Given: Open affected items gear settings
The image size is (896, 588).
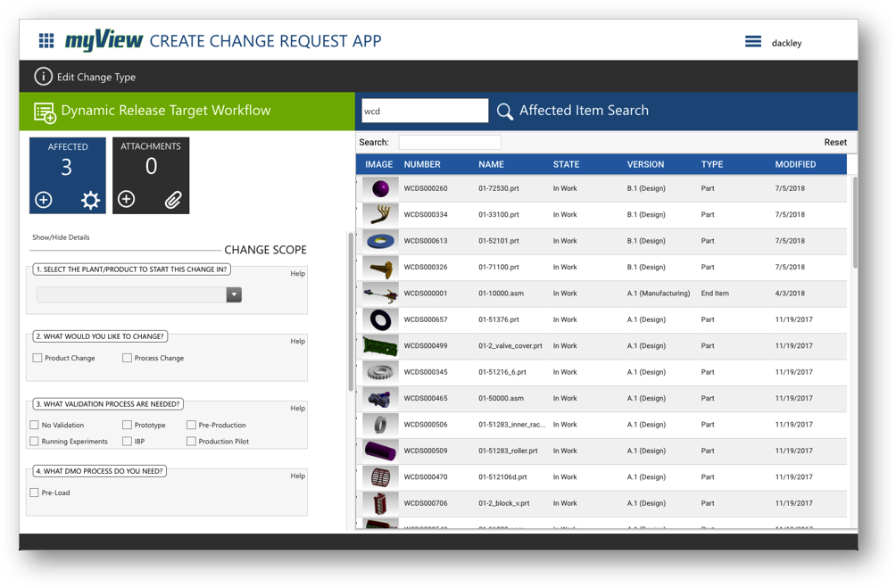Looking at the screenshot, I should (x=90, y=200).
